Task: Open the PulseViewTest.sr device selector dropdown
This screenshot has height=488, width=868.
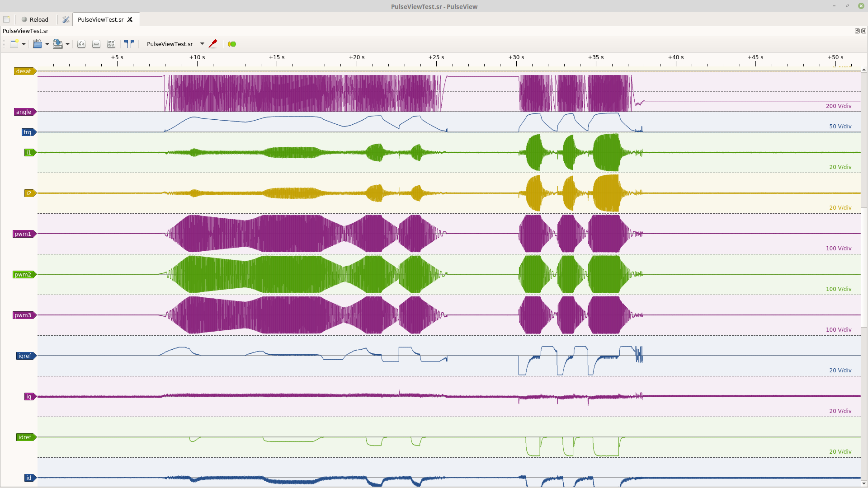Action: [202, 44]
